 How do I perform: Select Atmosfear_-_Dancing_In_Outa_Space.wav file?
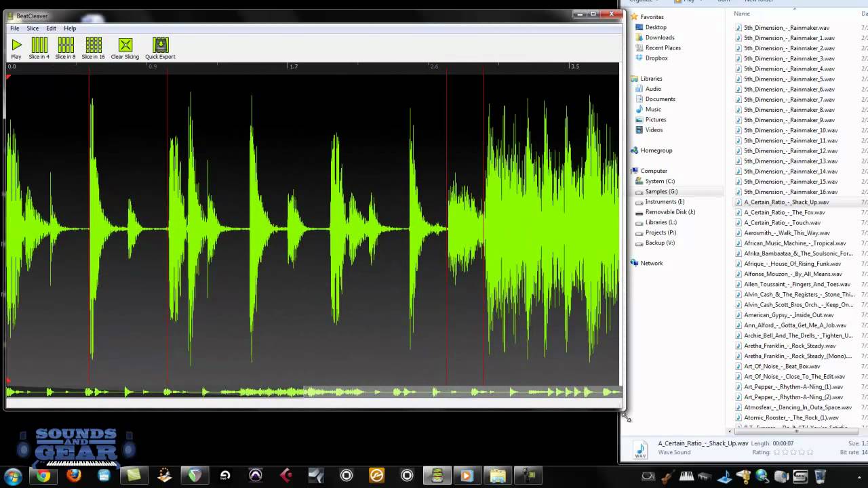click(797, 407)
